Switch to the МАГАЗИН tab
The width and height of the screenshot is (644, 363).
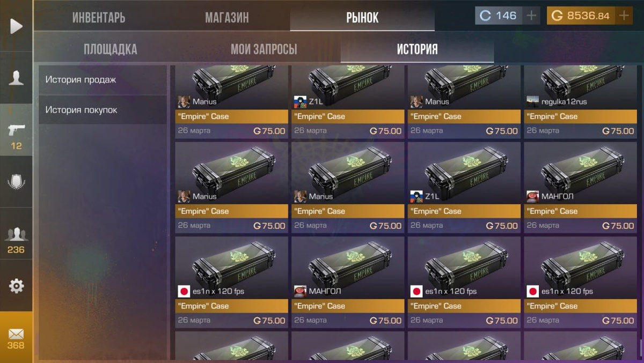227,17
